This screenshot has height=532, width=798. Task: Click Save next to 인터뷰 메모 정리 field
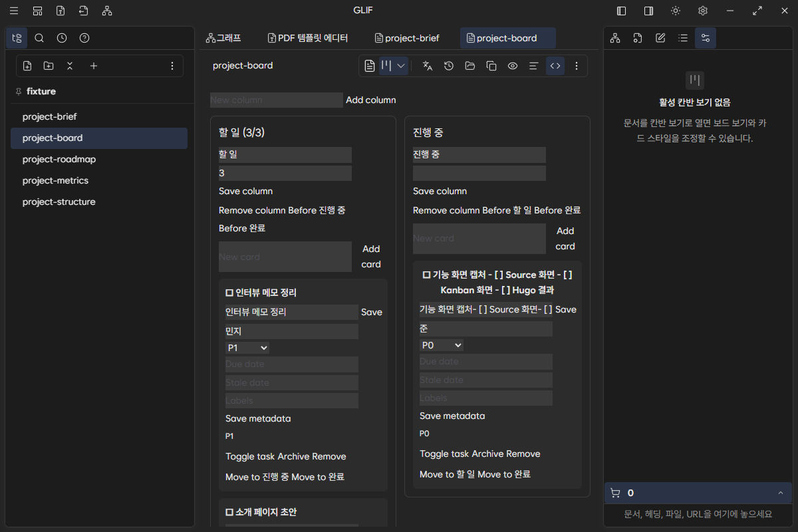[372, 313]
